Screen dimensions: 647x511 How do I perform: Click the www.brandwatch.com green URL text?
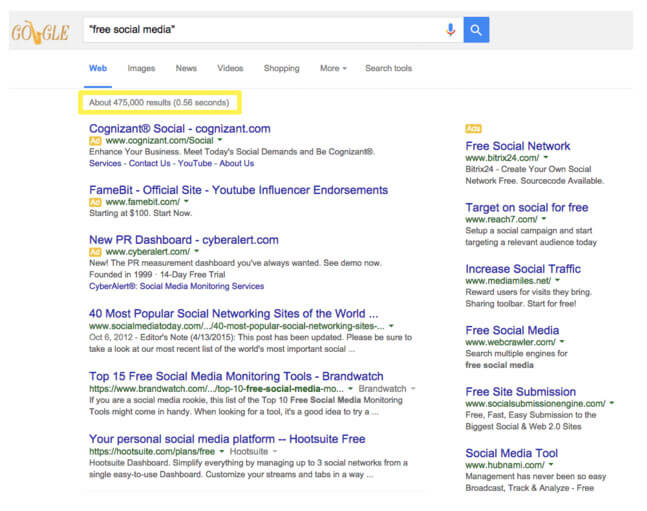[216, 389]
